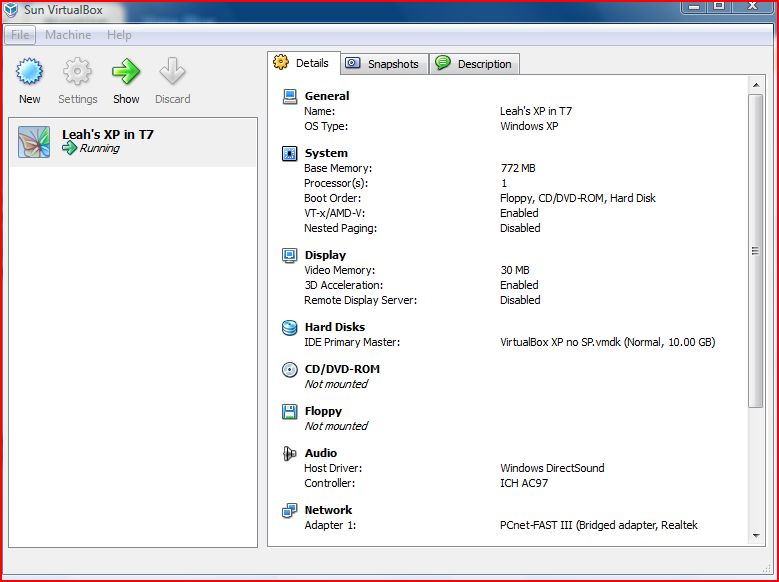Click the details pane scrollbar thumb
Viewport: 779px width, 582px height.
[756, 250]
